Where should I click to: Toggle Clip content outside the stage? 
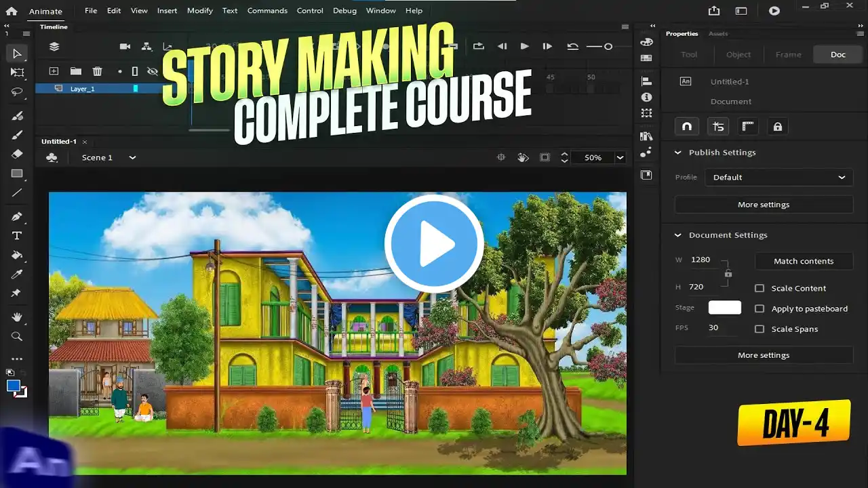545,157
